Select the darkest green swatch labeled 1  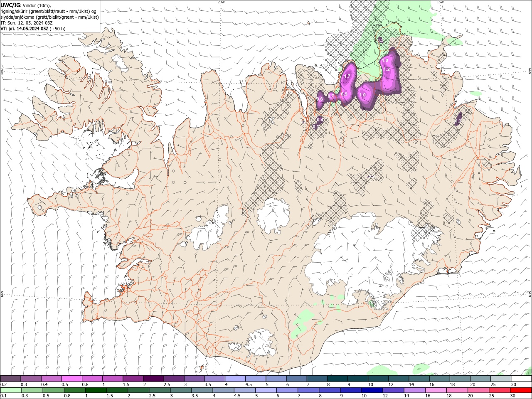96,390
